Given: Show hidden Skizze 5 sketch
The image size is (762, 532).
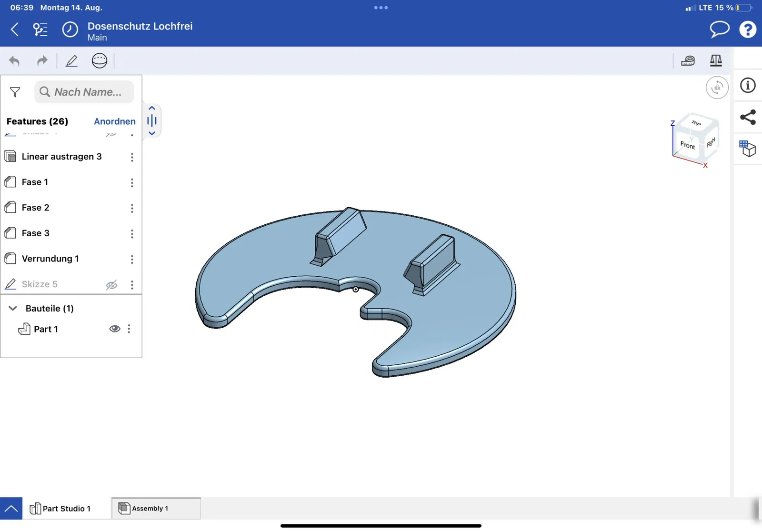Looking at the screenshot, I should 111,285.
